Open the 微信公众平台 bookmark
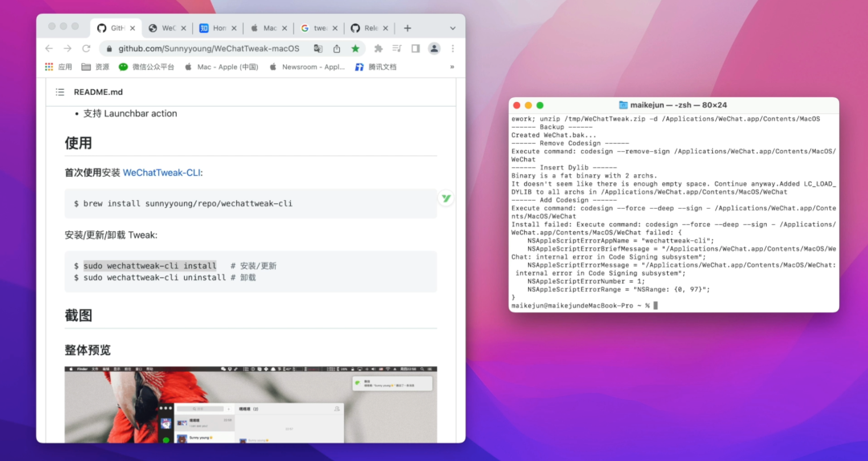The height and width of the screenshot is (461, 868). (x=146, y=67)
